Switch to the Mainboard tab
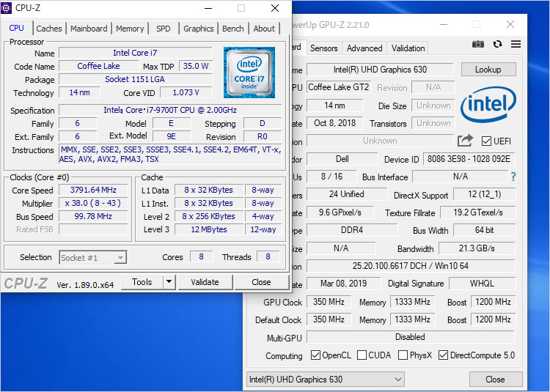The width and height of the screenshot is (550, 392). [89, 29]
